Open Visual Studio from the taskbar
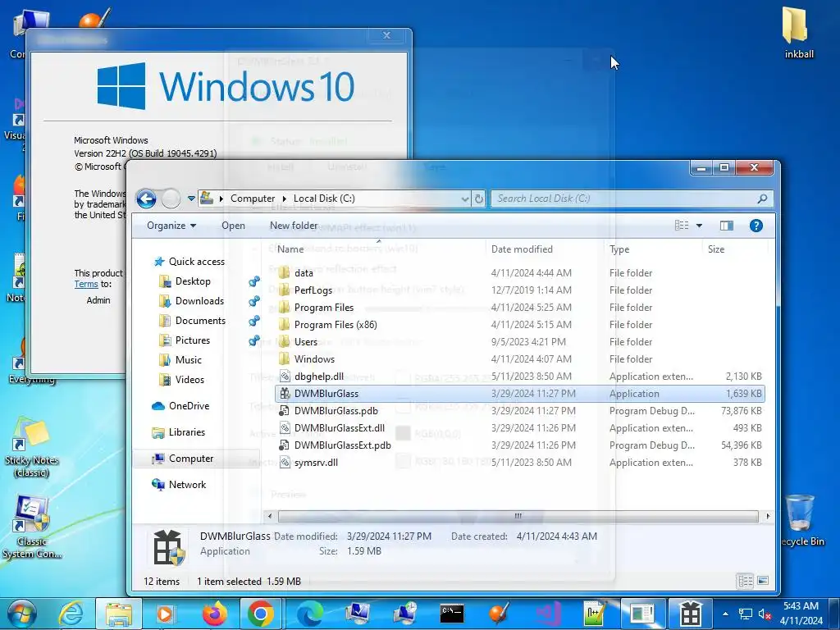This screenshot has height=630, width=840. (x=549, y=614)
